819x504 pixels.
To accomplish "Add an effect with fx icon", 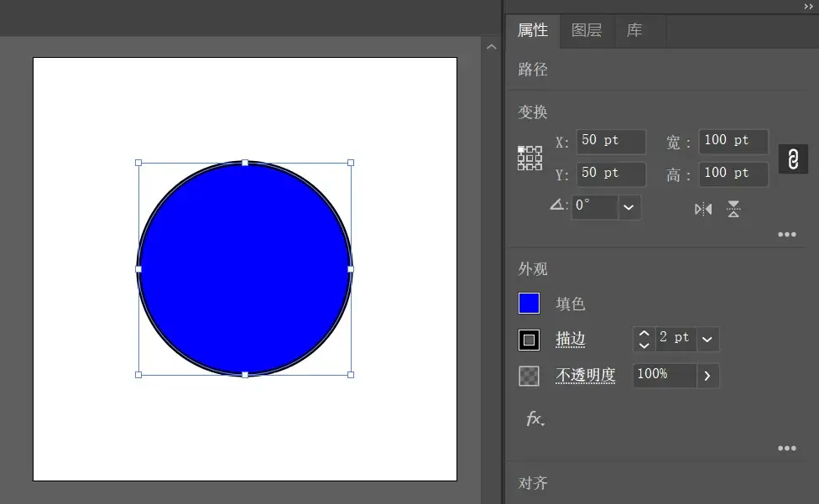I will (x=535, y=418).
